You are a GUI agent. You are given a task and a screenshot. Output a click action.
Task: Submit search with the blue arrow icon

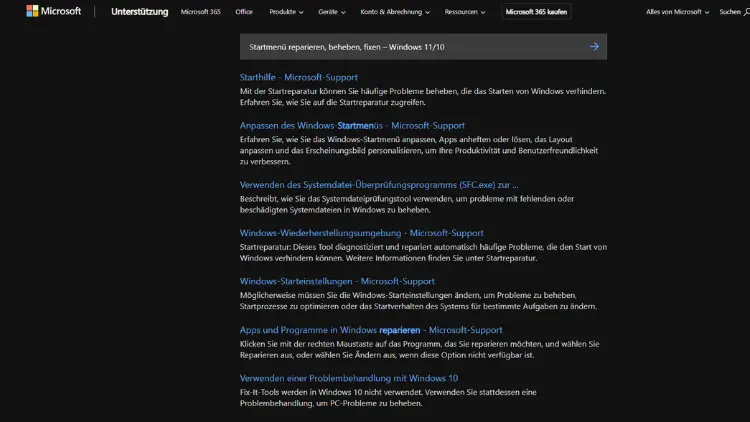594,47
